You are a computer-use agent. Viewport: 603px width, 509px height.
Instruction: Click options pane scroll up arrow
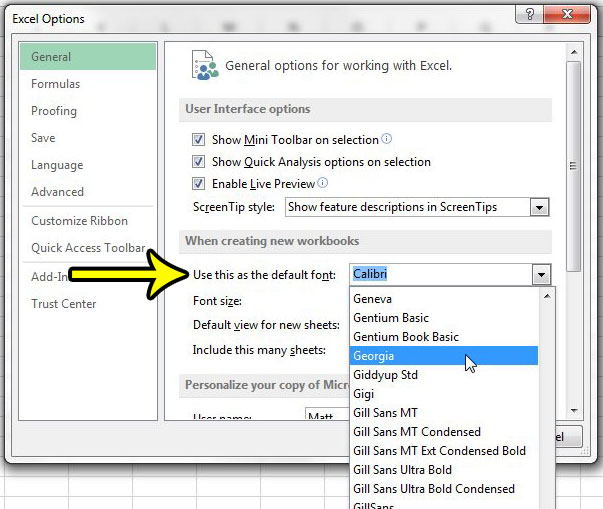[x=574, y=52]
